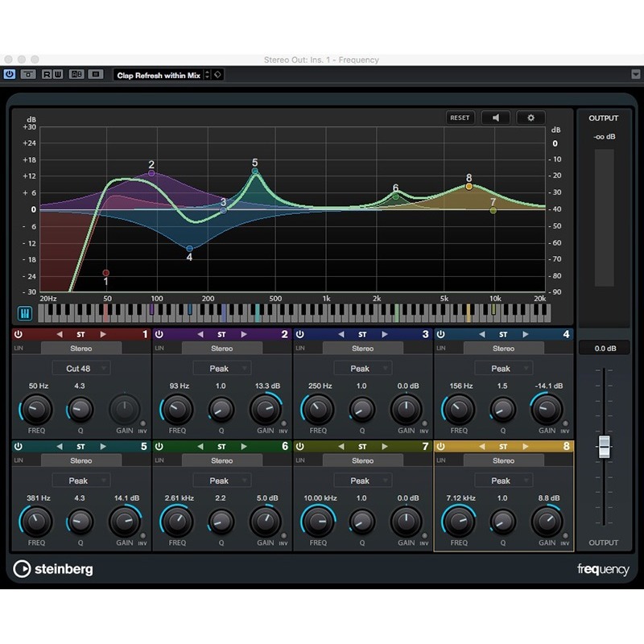Select band 4 Stereo tab

coord(504,349)
